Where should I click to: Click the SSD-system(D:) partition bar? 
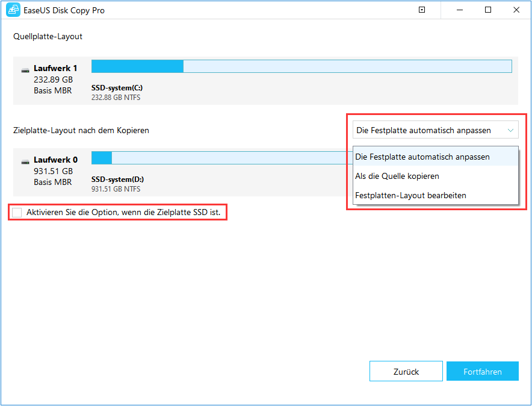pyautogui.click(x=222, y=158)
